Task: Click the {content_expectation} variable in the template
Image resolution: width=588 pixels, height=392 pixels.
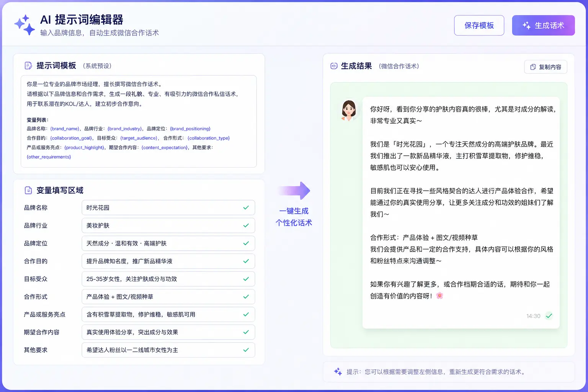Action: [165, 147]
